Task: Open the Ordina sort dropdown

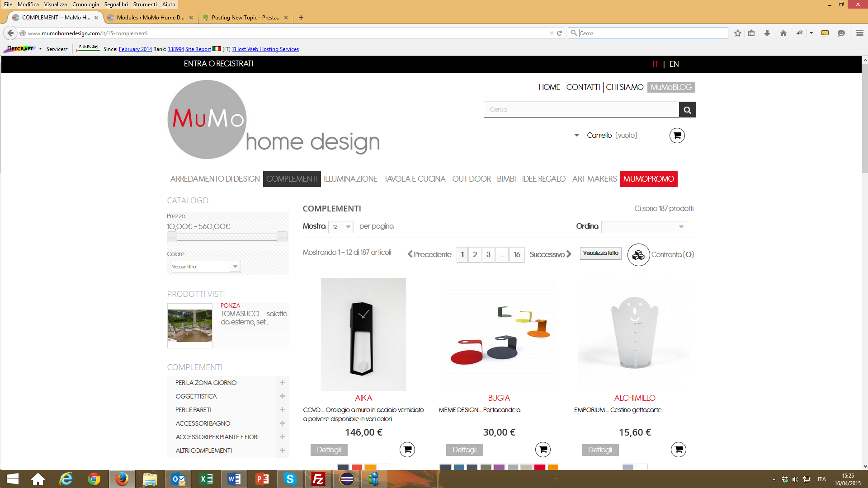Action: (x=645, y=227)
